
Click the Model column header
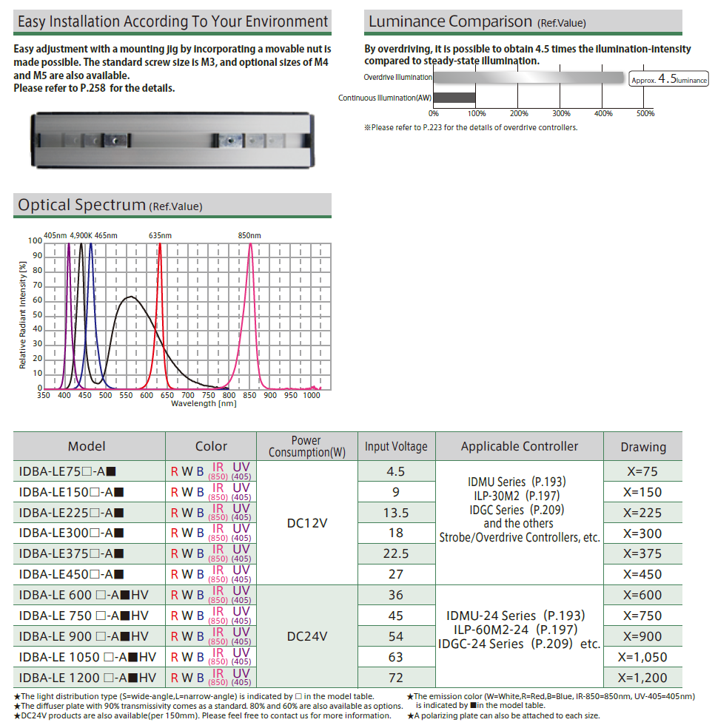click(90, 446)
